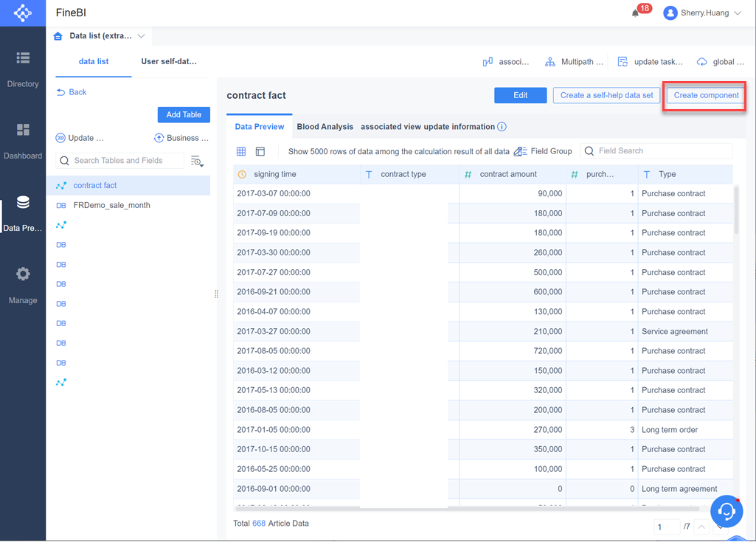Open the update task icon

click(623, 62)
